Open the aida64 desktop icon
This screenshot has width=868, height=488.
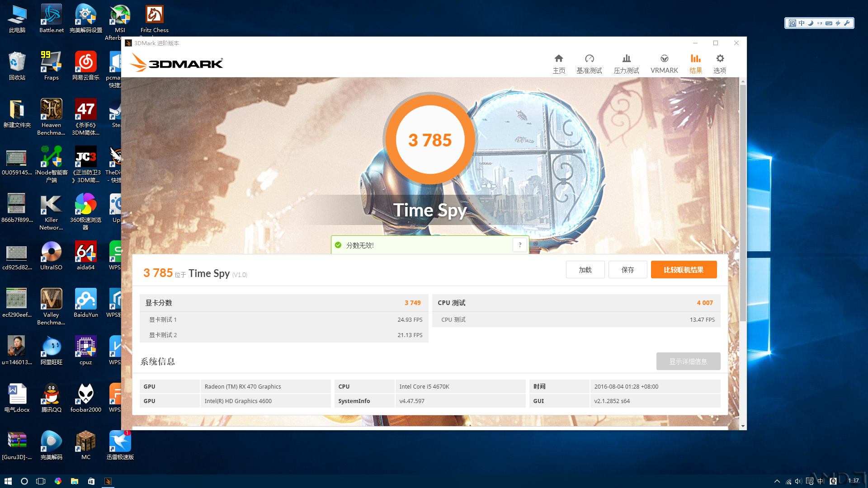point(86,256)
